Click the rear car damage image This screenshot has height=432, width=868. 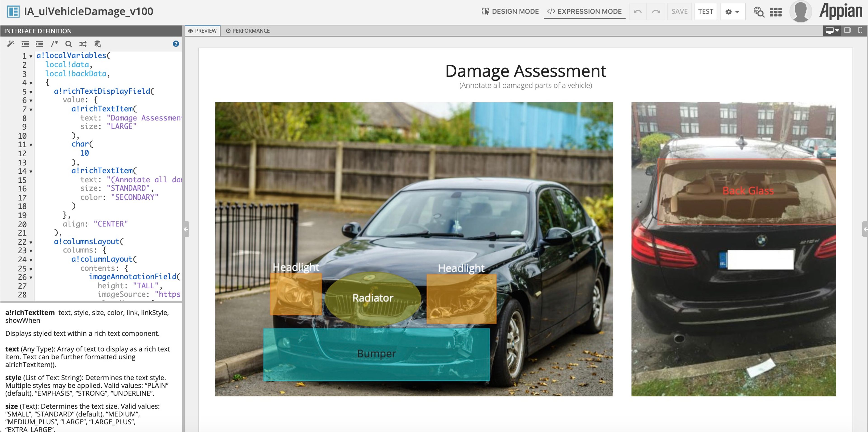pyautogui.click(x=734, y=249)
